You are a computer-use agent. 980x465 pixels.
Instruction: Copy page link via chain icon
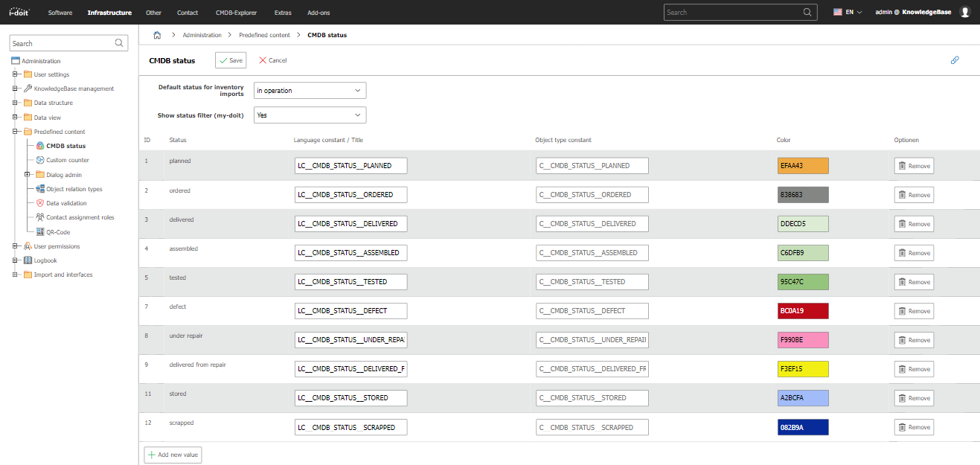pos(955,60)
